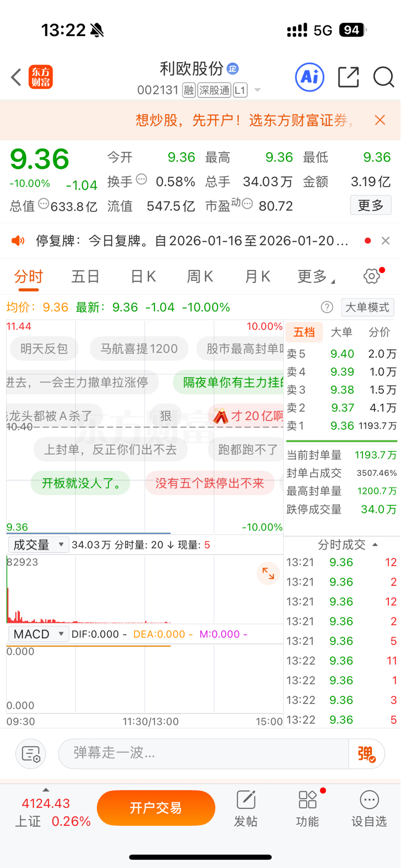Open the 市盈 info bubble icon

pos(248,204)
